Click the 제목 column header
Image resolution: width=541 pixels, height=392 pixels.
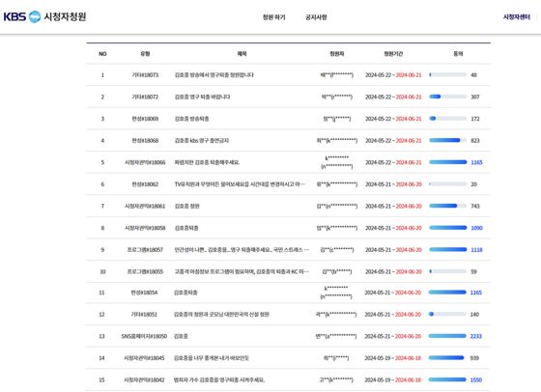(x=242, y=54)
